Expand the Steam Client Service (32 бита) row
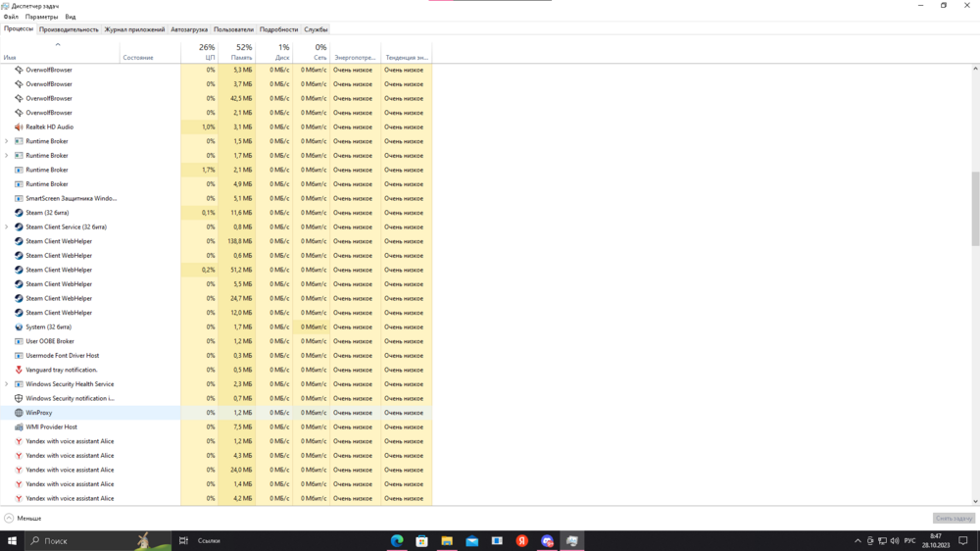This screenshot has height=551, width=980. click(6, 227)
